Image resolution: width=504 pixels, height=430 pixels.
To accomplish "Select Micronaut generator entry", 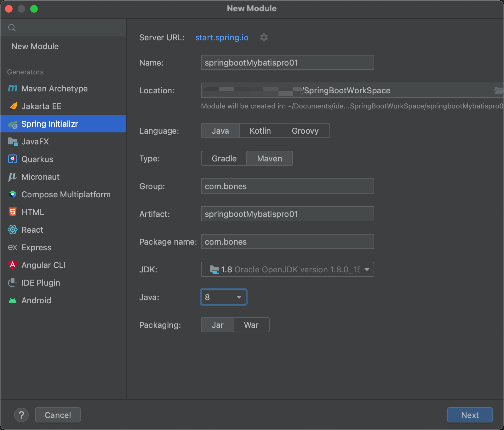I will (x=63, y=177).
